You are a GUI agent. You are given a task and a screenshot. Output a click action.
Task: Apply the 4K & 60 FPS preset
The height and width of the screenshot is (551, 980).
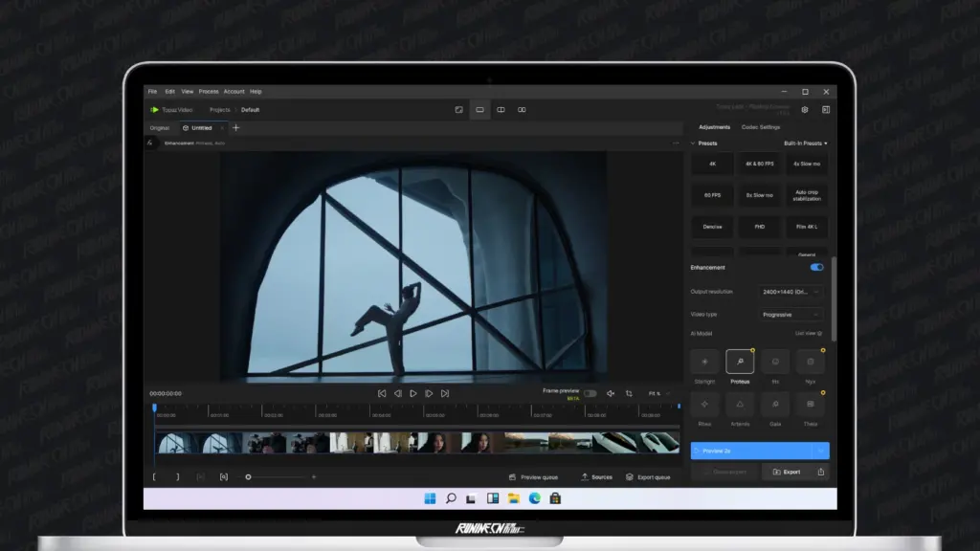762,165
